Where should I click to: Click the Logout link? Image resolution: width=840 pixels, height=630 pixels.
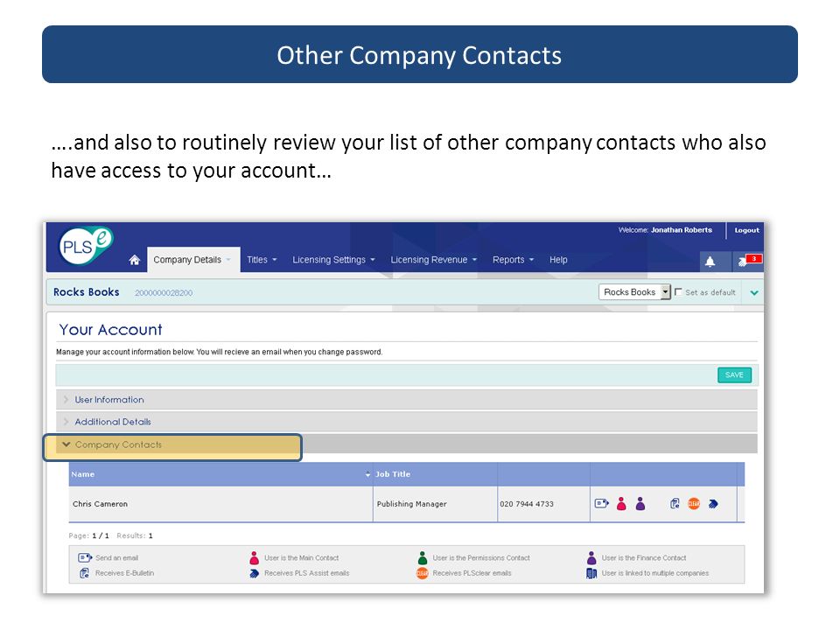coord(746,230)
